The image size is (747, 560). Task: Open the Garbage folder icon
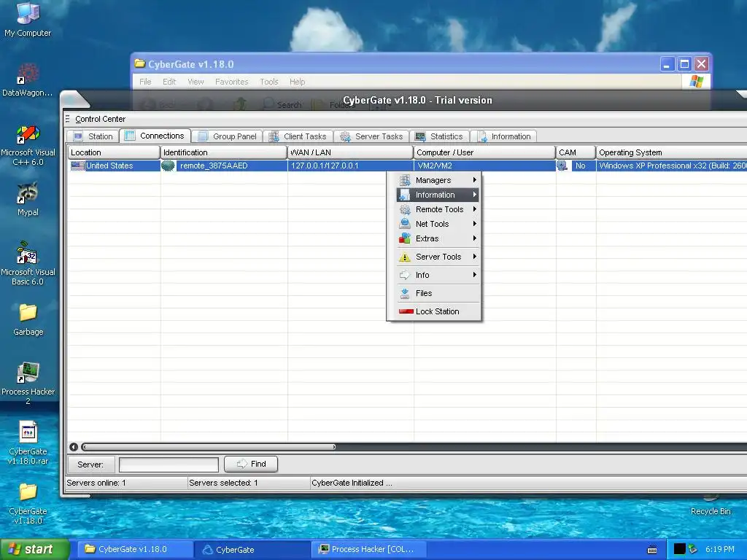(28, 319)
